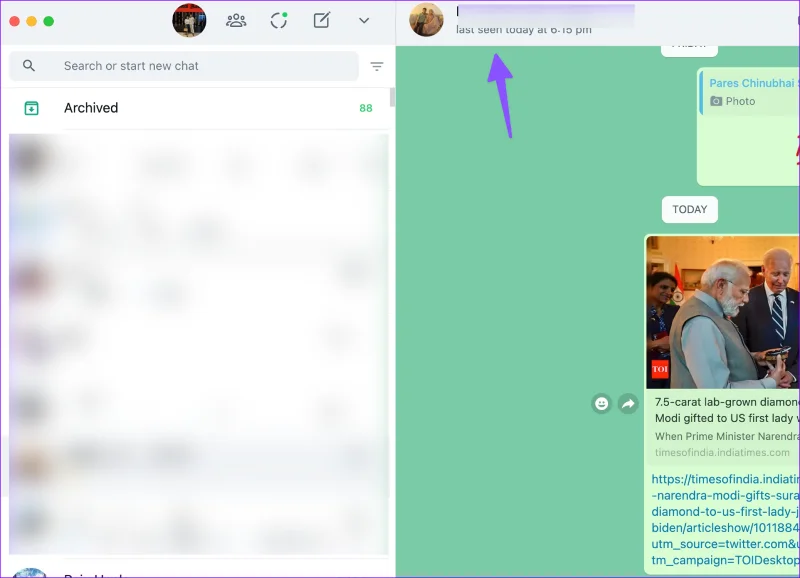The image size is (800, 578).
Task: Click the timesofindia.indiatimes.com source text
Action: tap(722, 453)
